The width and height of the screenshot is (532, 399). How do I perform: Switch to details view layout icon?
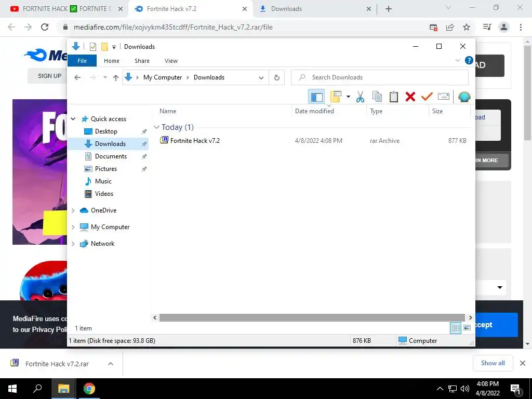[456, 328]
